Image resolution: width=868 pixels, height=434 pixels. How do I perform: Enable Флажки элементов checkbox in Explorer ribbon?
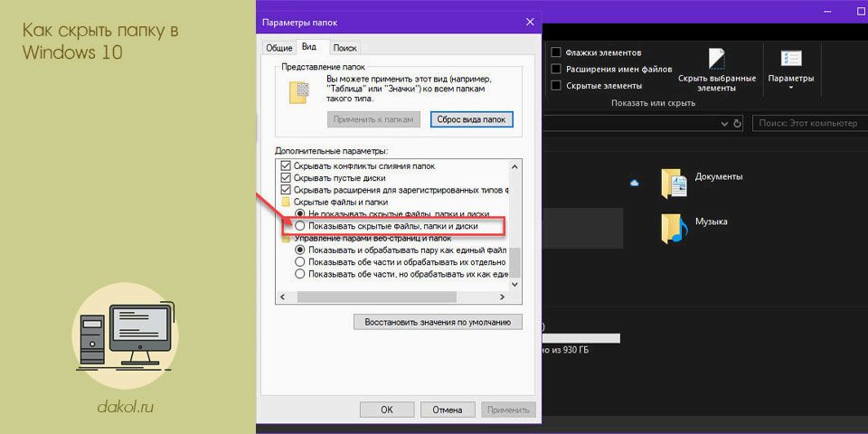[x=556, y=52]
